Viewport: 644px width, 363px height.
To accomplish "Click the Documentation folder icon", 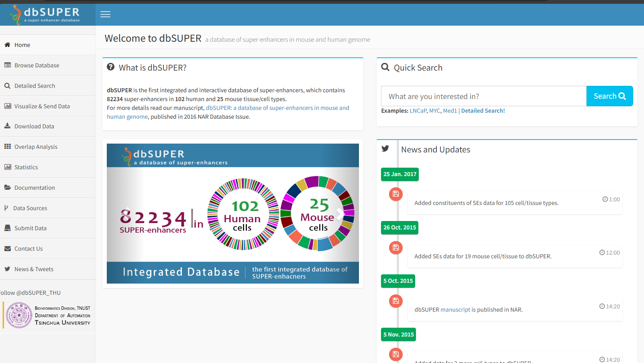I will 7,187.
